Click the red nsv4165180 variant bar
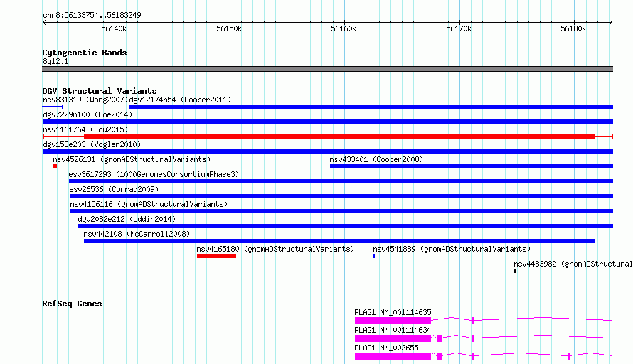 click(x=216, y=256)
